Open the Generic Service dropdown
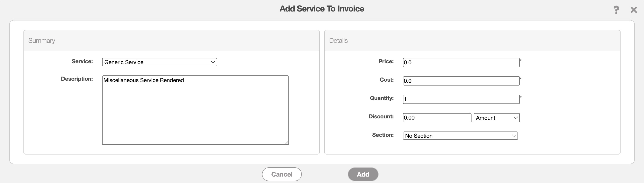 pyautogui.click(x=159, y=62)
